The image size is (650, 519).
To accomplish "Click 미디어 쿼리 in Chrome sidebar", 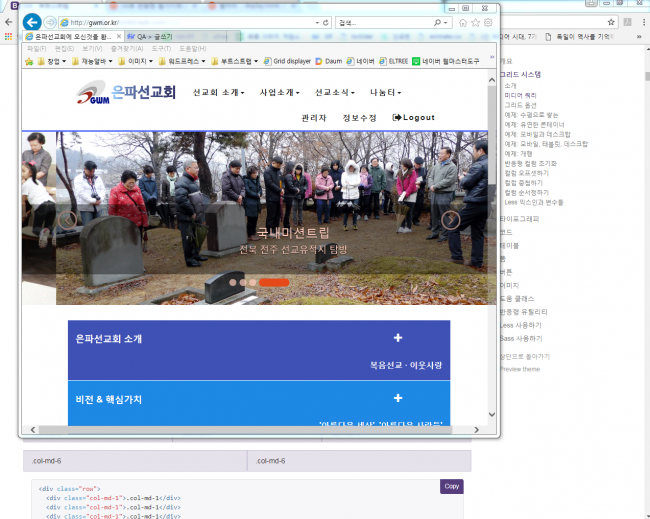I will pyautogui.click(x=520, y=95).
